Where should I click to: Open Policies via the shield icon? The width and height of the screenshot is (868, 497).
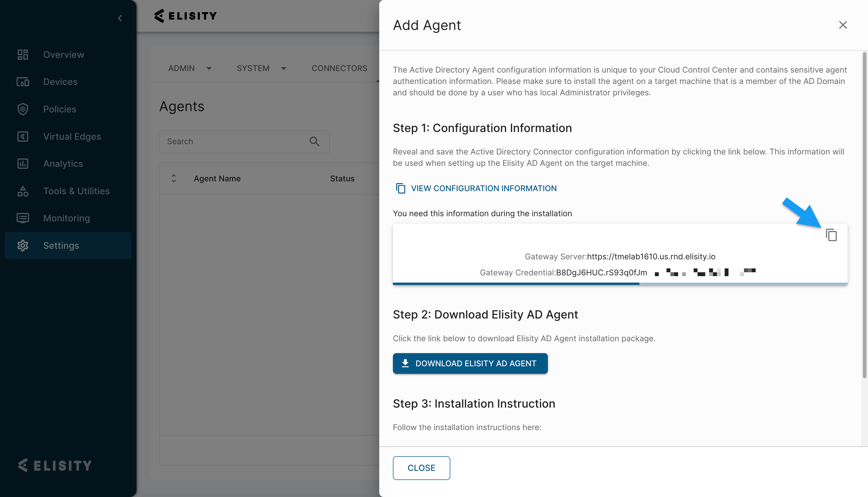[22, 109]
